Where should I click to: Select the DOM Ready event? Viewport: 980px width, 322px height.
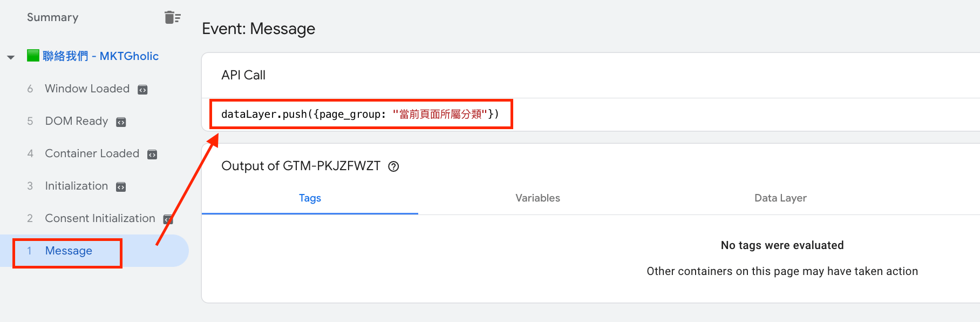coord(77,121)
